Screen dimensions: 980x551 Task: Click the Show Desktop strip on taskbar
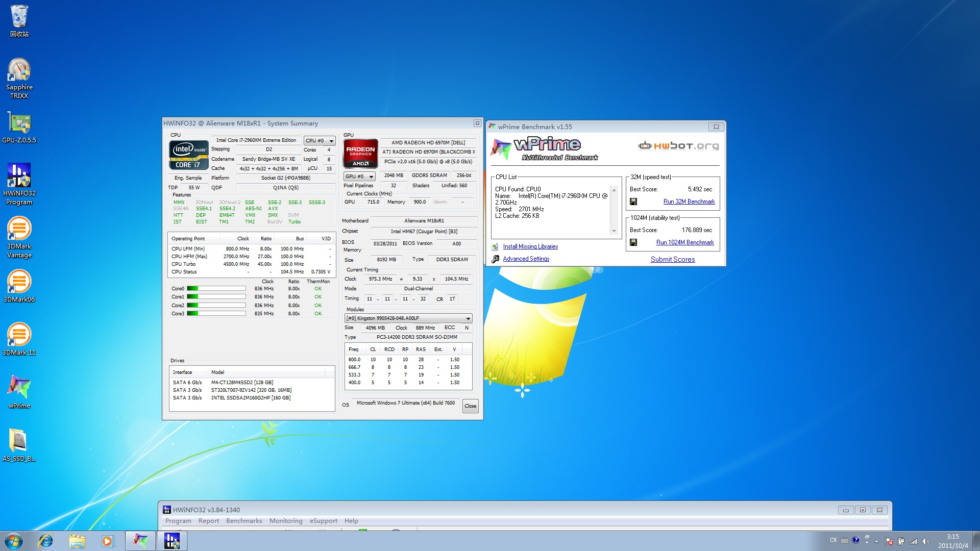(x=976, y=541)
